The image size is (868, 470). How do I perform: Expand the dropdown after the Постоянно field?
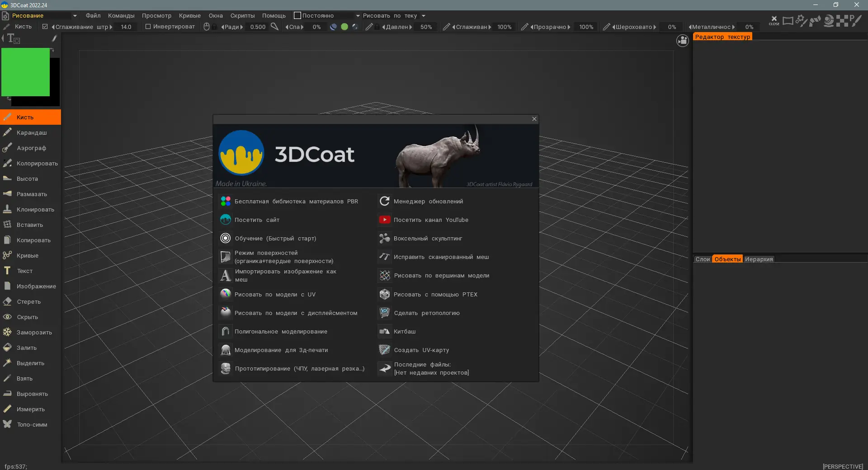[x=358, y=16]
